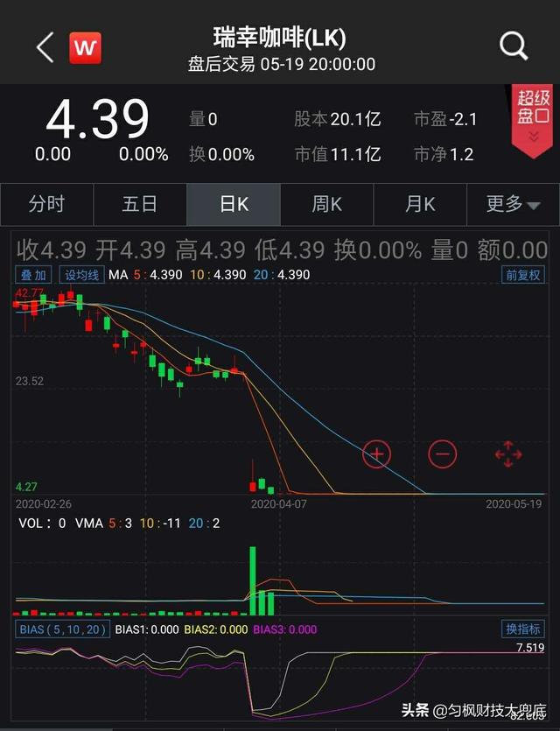
Task: Switch to the 周K tab
Action: (x=326, y=204)
